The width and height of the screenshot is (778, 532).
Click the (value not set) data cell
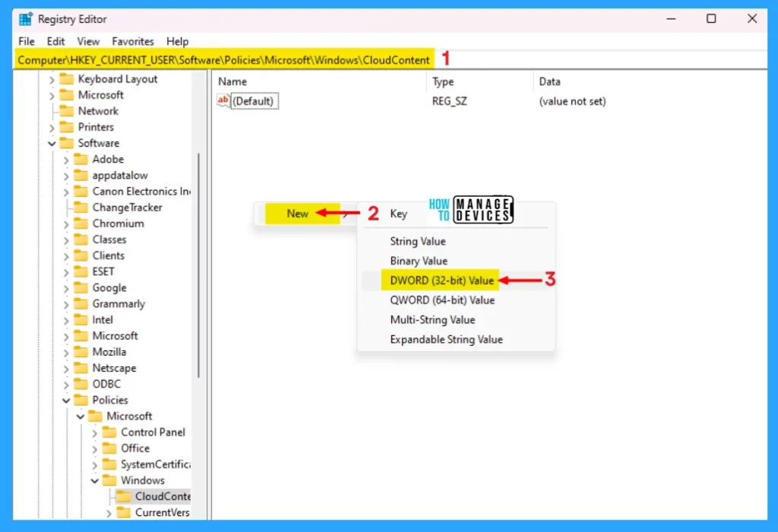click(x=573, y=101)
